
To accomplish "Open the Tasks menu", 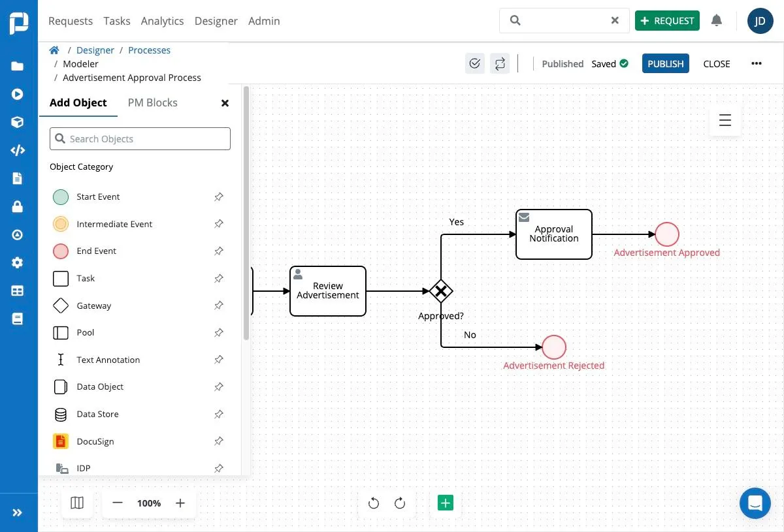I will click(117, 21).
